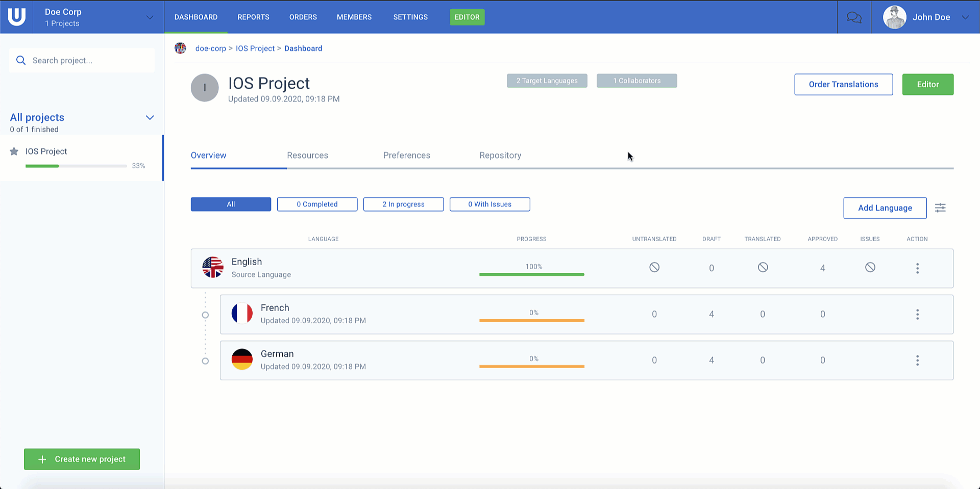Switch to the Preferences tab
The height and width of the screenshot is (489, 980).
[407, 156]
